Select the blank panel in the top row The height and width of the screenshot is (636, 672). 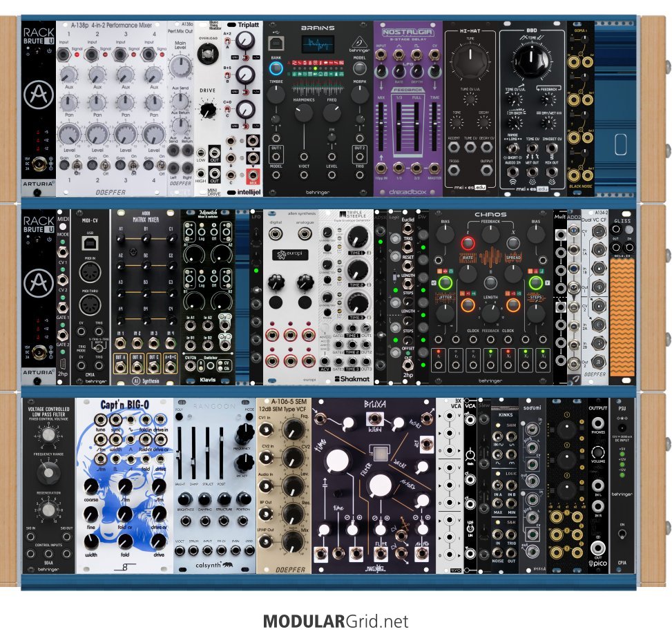click(615, 108)
